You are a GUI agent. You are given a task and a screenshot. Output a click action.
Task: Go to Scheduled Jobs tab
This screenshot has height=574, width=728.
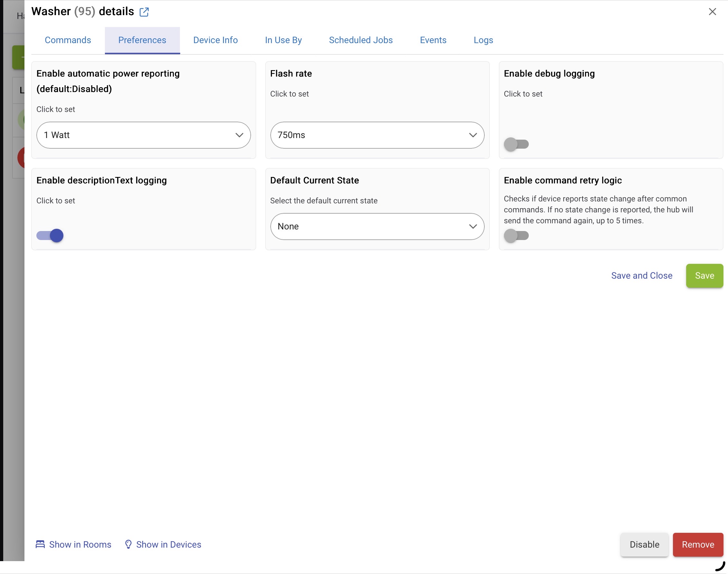tap(361, 40)
